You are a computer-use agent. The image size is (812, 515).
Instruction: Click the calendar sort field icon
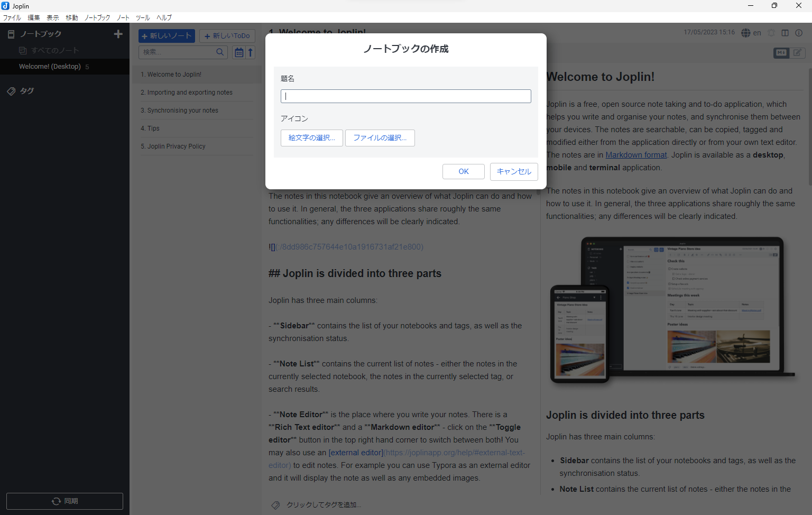click(239, 52)
